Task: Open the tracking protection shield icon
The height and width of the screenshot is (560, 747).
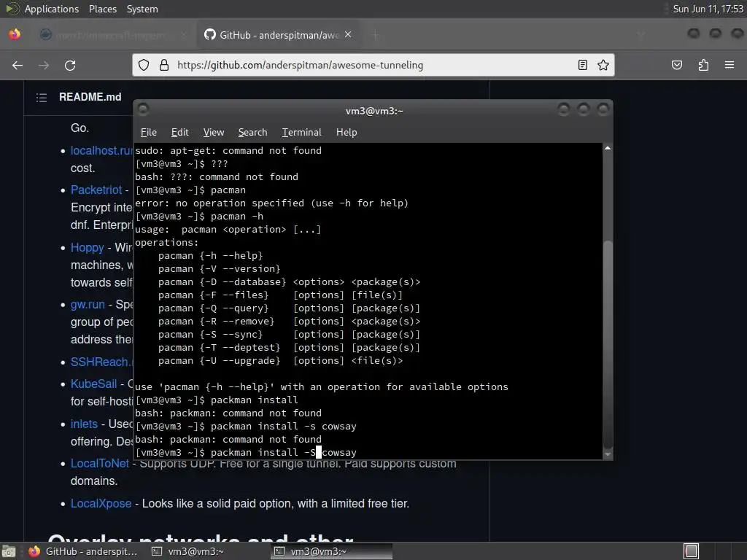Action: pos(144,65)
